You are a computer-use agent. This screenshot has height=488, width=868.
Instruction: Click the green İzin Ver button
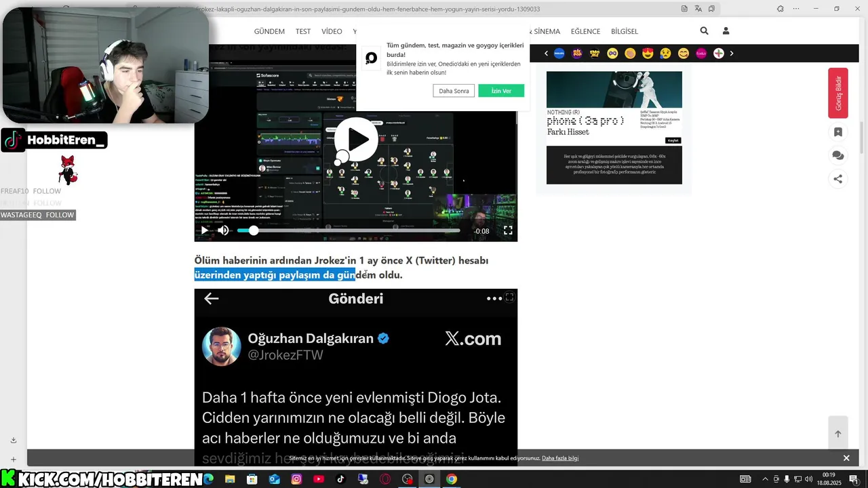501,91
